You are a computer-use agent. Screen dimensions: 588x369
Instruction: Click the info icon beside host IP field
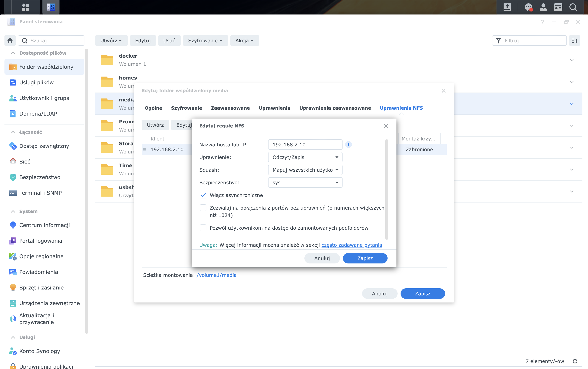click(348, 145)
